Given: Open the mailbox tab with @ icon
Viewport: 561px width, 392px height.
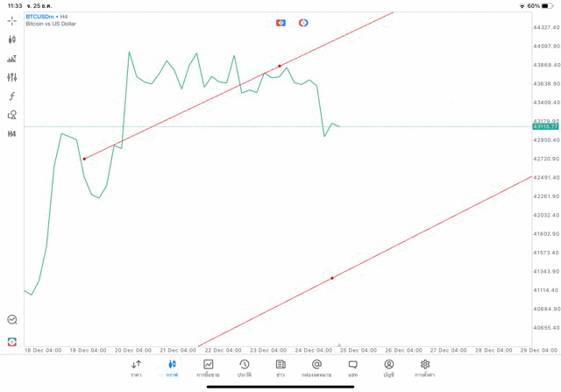Looking at the screenshot, I should 316,367.
